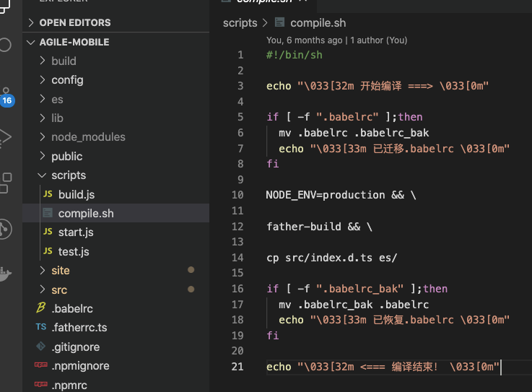Click the JS icon of start.js
The width and height of the screenshot is (532, 392).
point(48,232)
